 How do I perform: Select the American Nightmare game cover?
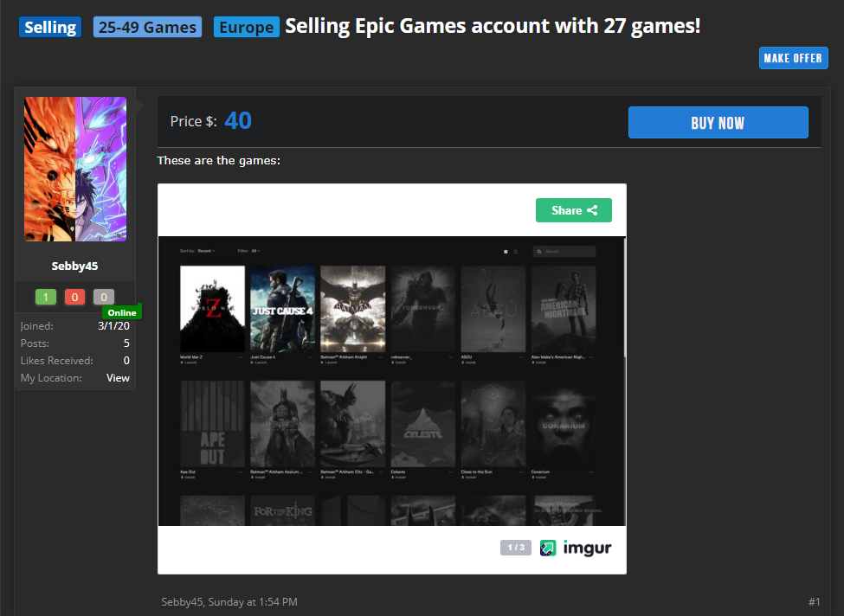pos(564,309)
